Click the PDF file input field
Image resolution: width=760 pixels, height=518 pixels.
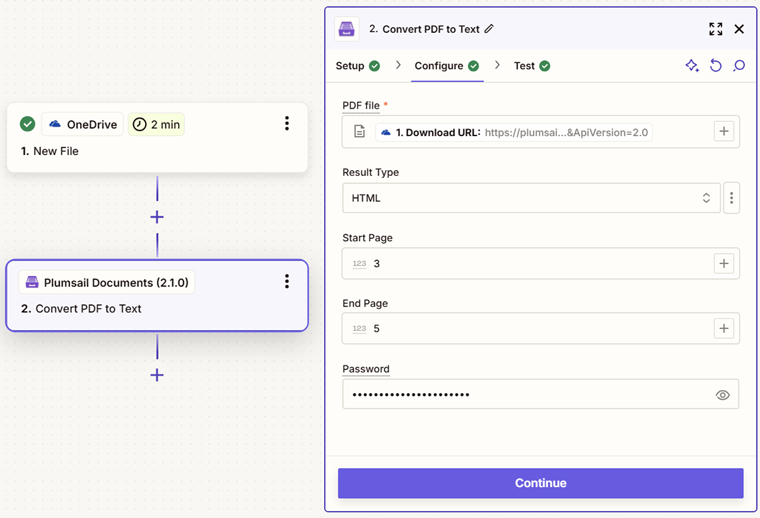pos(540,132)
